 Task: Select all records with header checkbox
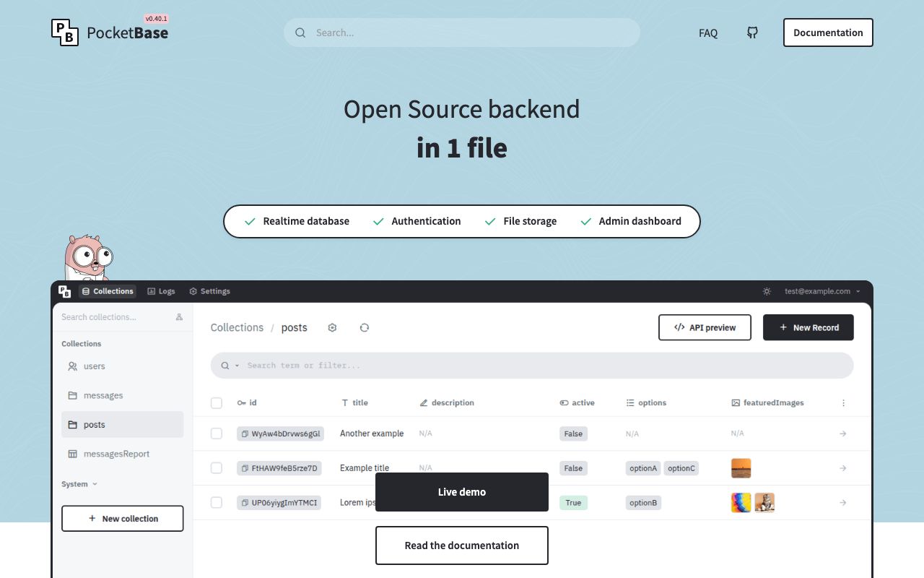point(217,403)
